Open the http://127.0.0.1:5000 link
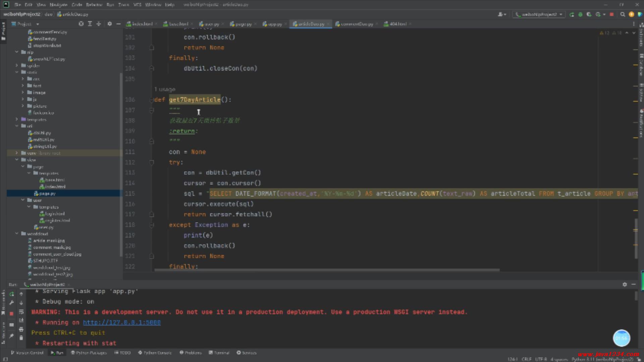The height and width of the screenshot is (362, 644). (122, 322)
